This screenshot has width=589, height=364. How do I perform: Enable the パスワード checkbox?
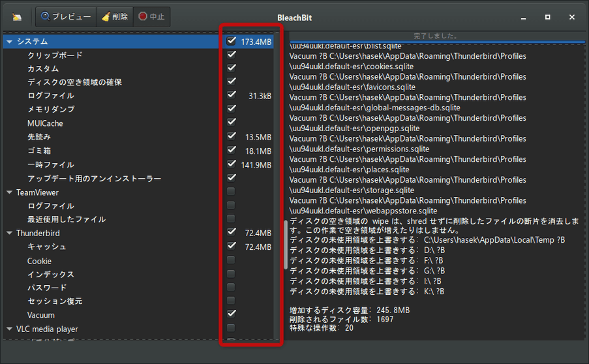pos(231,287)
